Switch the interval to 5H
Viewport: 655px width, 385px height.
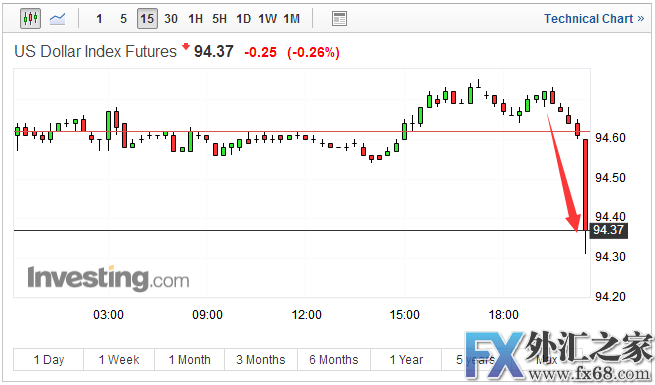[x=219, y=19]
